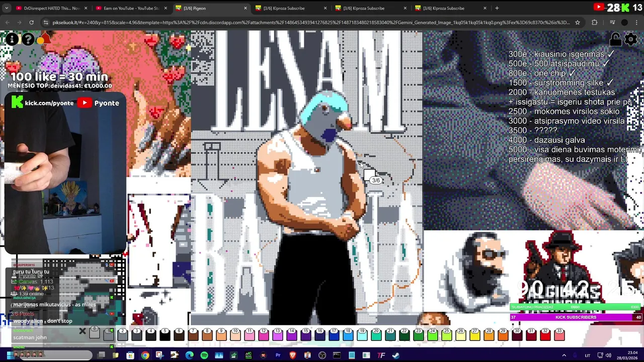
Task: Open Steam from the taskbar
Action: coord(395,355)
